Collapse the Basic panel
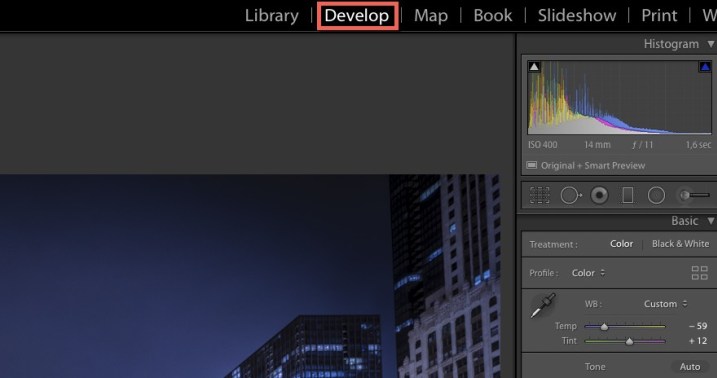The width and height of the screenshot is (717, 378). click(711, 221)
